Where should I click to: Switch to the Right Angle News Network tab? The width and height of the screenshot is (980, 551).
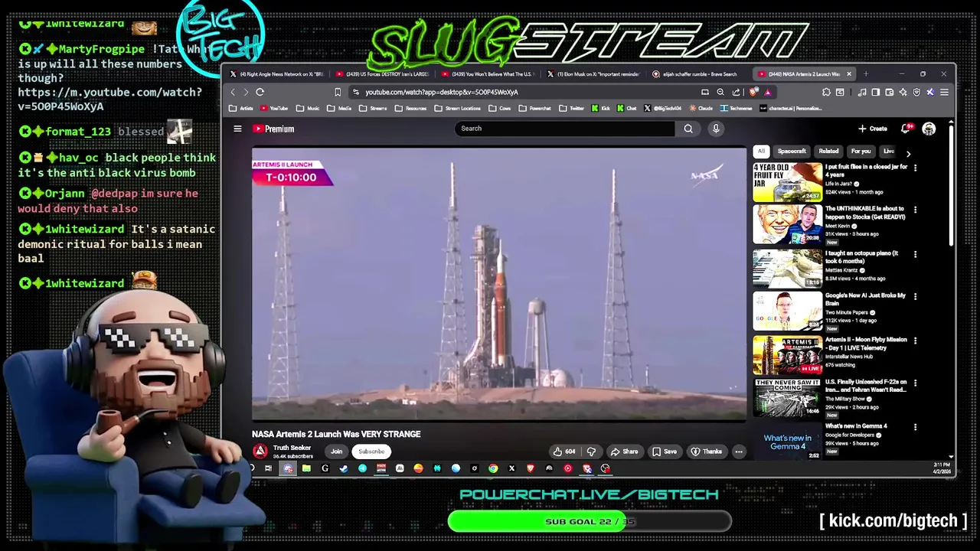coord(276,74)
